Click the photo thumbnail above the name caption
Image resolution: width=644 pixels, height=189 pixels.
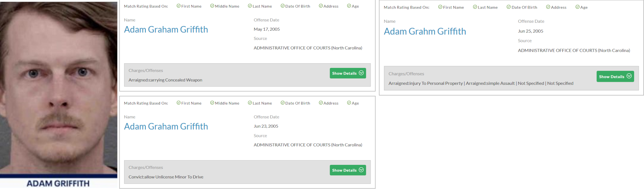[x=59, y=87]
